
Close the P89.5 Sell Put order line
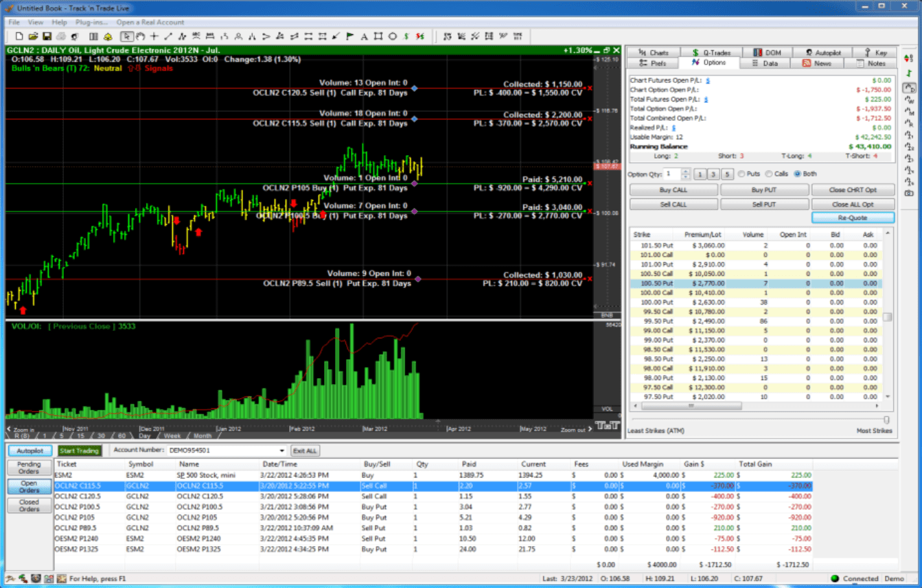tap(588, 279)
